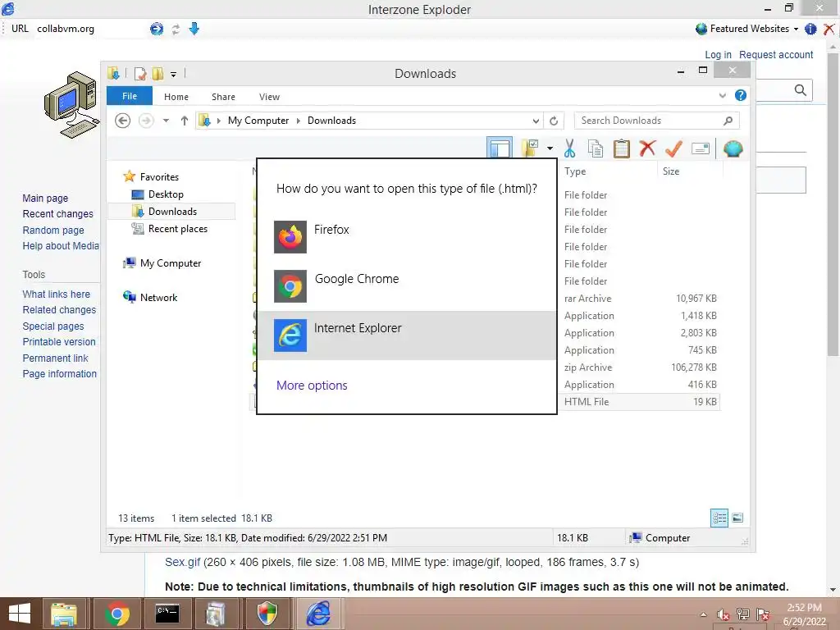Click the red X Delete icon
The image size is (840, 630).
coord(647,148)
